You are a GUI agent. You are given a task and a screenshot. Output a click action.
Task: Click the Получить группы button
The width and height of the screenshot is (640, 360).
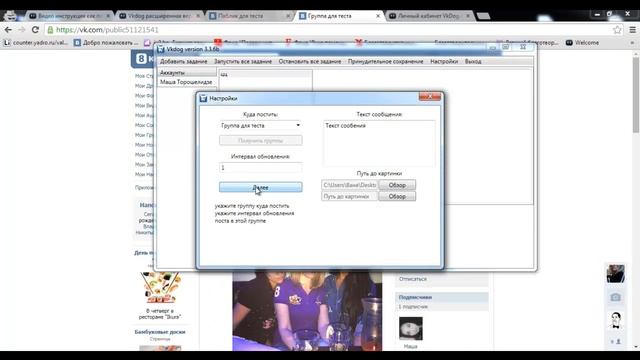(x=261, y=140)
